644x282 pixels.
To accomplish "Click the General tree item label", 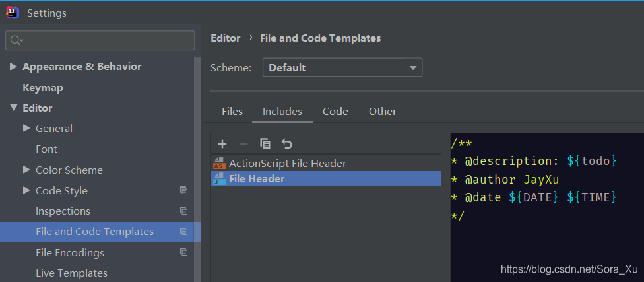I will tap(54, 129).
